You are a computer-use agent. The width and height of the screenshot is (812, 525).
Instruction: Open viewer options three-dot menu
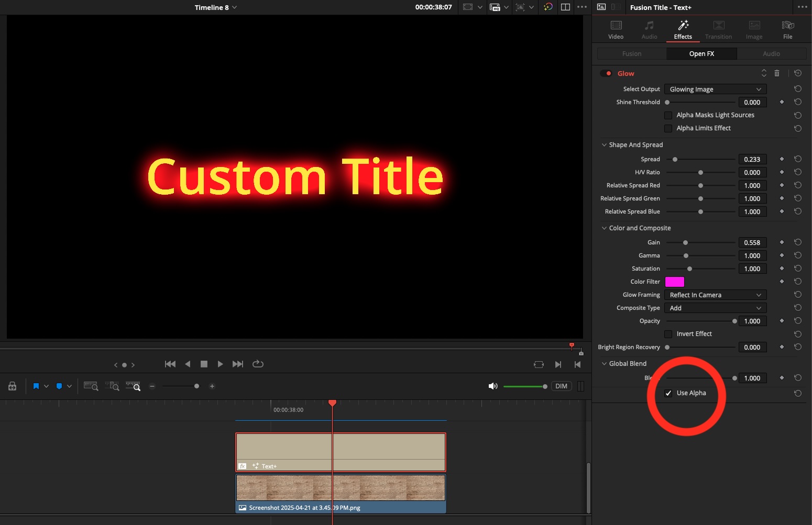(x=582, y=7)
